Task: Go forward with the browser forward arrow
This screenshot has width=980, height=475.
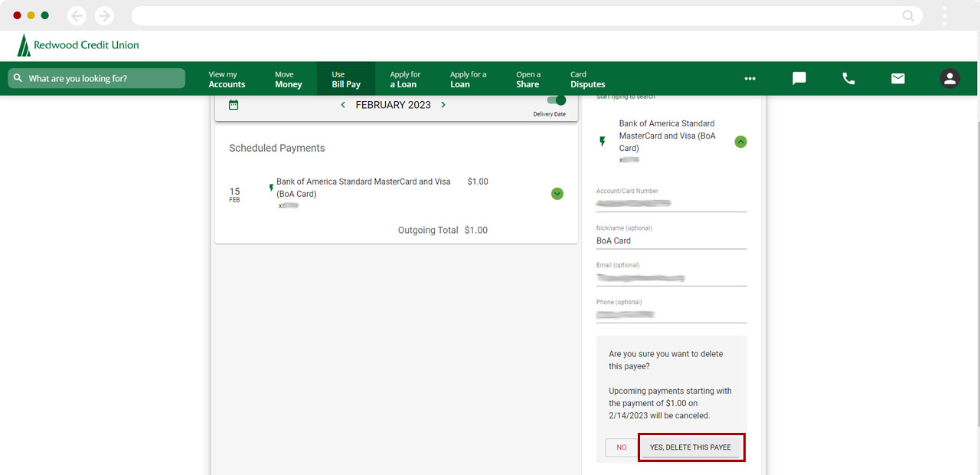Action: click(x=104, y=15)
